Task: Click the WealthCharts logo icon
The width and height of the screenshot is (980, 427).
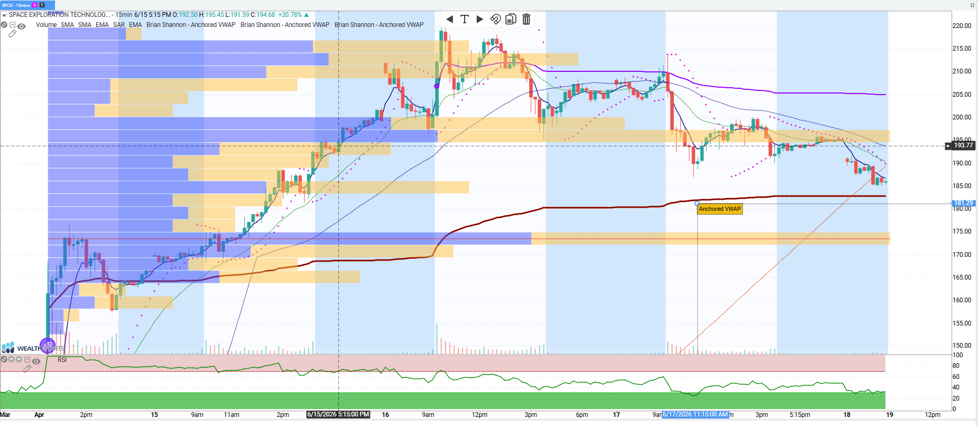Action: (8, 348)
